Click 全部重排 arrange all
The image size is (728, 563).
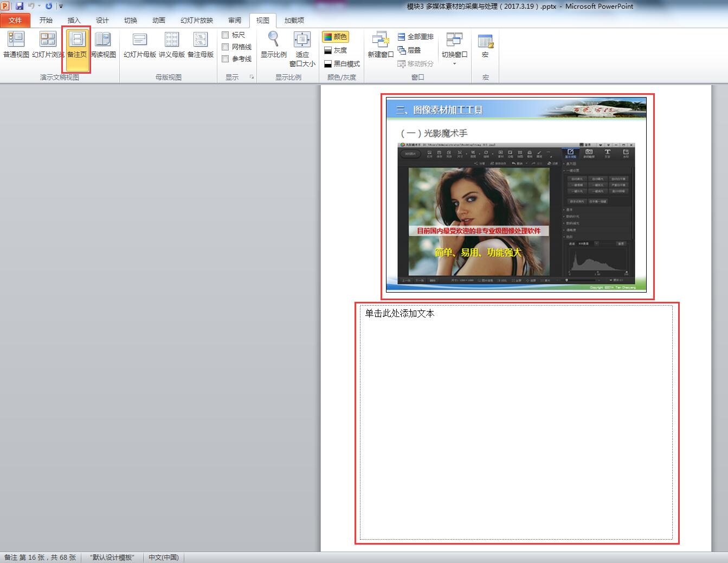pyautogui.click(x=415, y=36)
